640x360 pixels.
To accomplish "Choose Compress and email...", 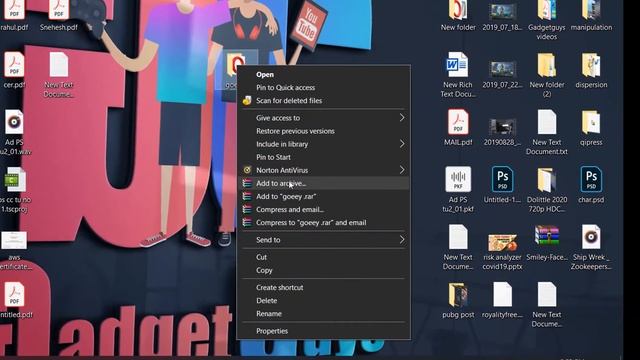I will [324, 209].
